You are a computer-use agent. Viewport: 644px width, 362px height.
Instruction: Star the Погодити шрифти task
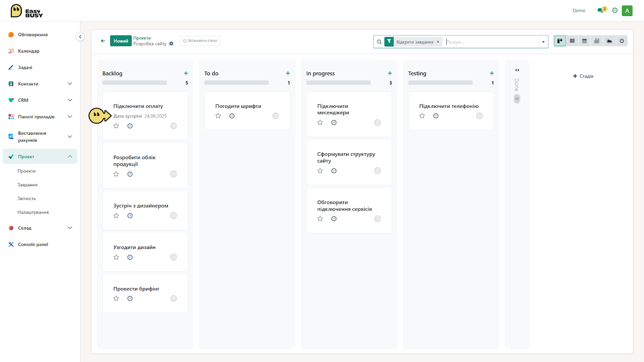point(218,116)
